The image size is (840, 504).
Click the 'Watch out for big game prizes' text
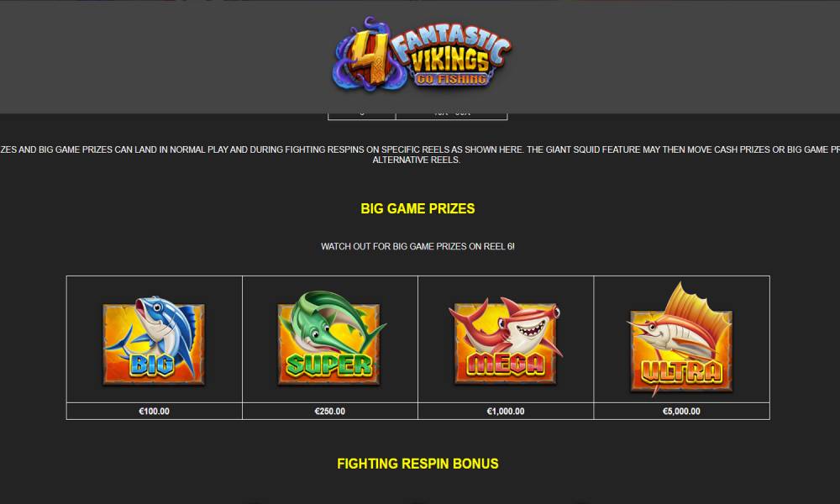(x=417, y=246)
